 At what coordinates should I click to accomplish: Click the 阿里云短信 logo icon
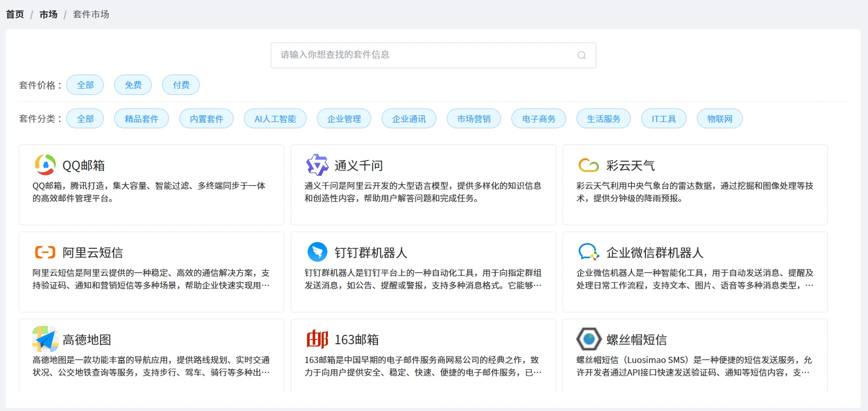[45, 252]
